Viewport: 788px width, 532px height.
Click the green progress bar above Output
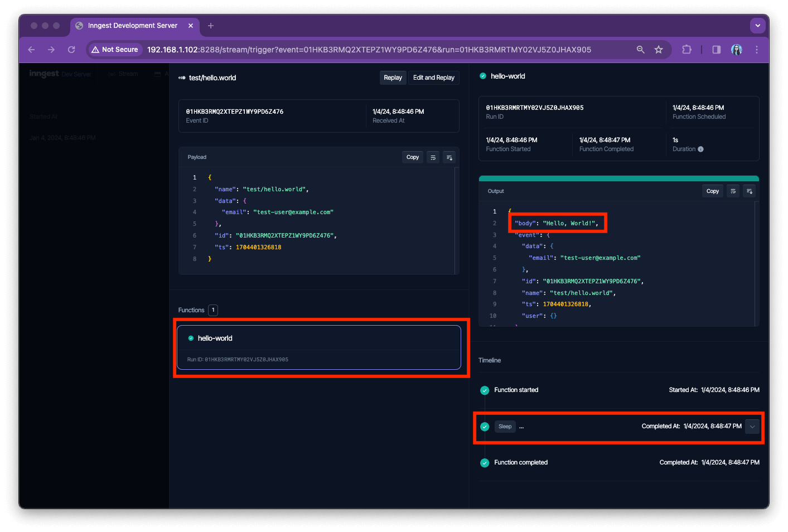tap(618, 178)
